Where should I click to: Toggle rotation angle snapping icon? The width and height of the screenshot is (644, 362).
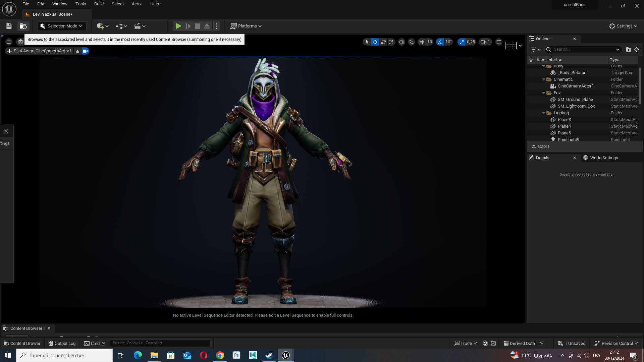440,42
